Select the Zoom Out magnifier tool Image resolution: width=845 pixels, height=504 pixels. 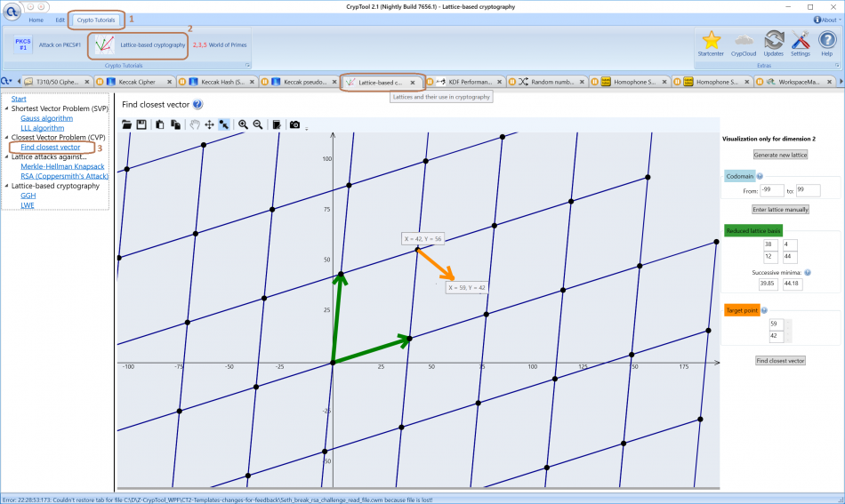[x=257, y=124]
